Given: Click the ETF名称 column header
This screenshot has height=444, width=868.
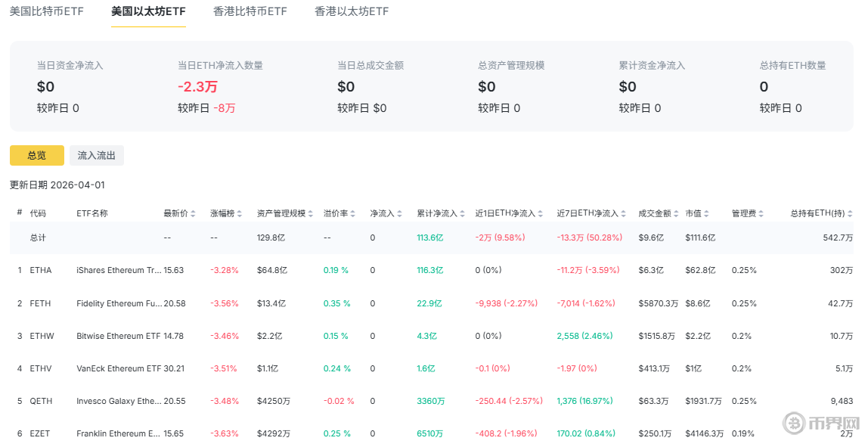Looking at the screenshot, I should (92, 214).
